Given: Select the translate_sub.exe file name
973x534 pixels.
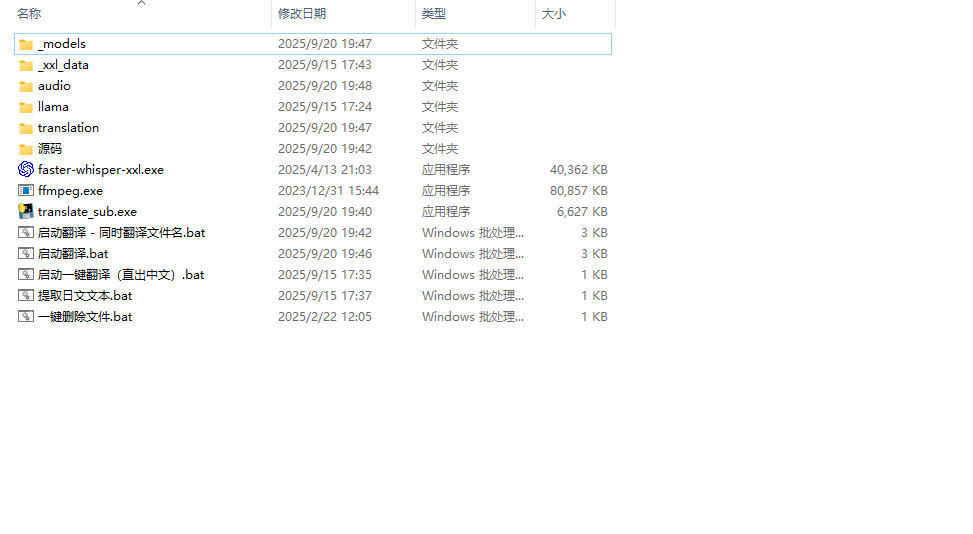Looking at the screenshot, I should click(x=87, y=212).
